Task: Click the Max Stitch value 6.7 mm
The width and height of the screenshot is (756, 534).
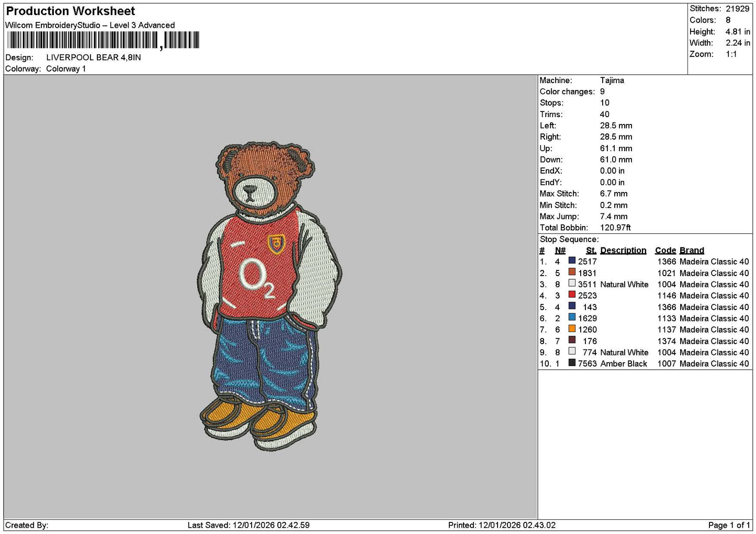Action: 614,194
